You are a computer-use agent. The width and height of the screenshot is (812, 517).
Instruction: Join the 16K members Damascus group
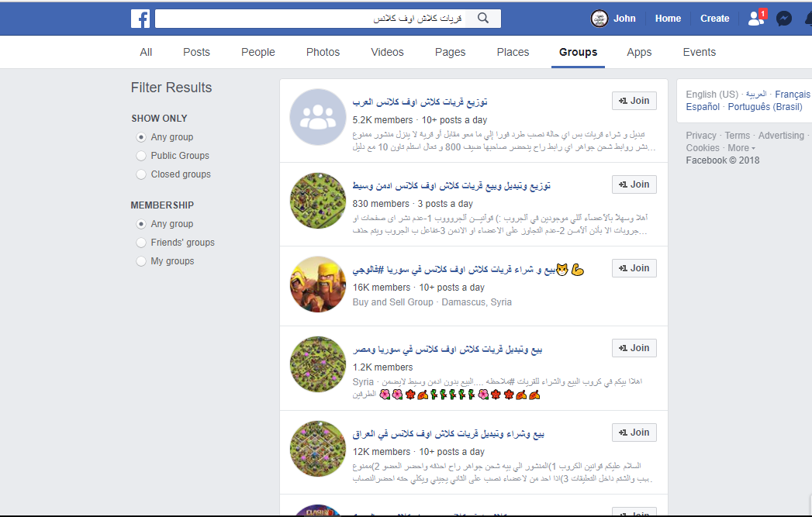pos(634,268)
